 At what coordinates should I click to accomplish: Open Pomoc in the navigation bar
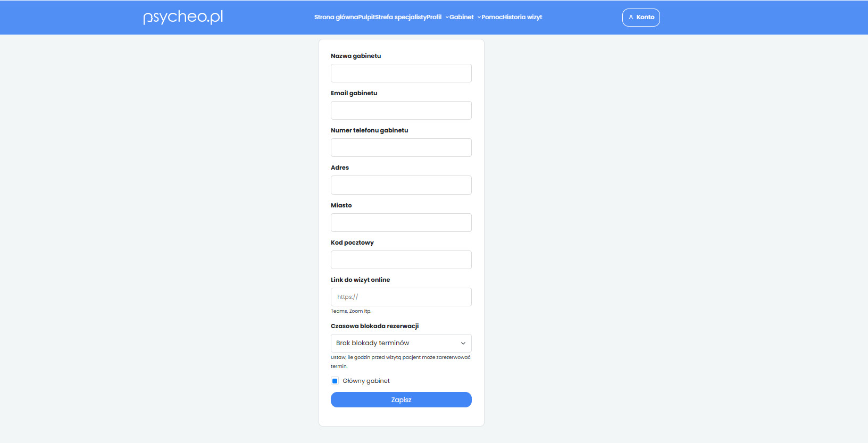492,17
